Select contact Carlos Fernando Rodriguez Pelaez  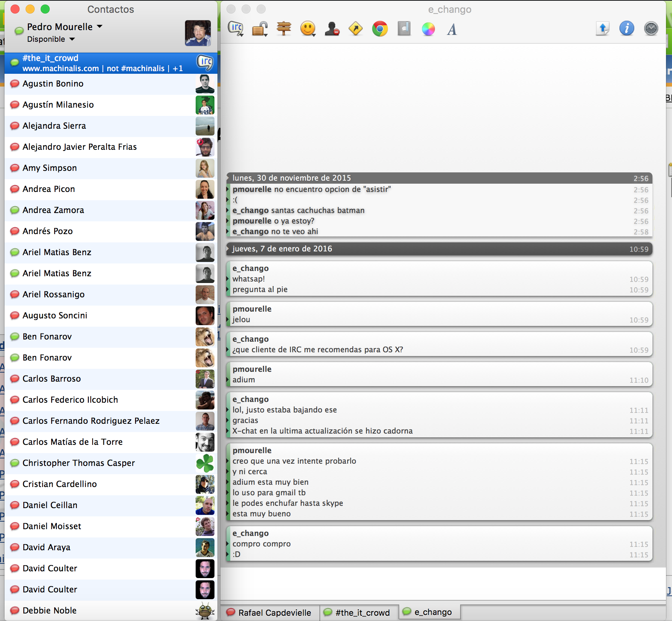tap(111, 421)
